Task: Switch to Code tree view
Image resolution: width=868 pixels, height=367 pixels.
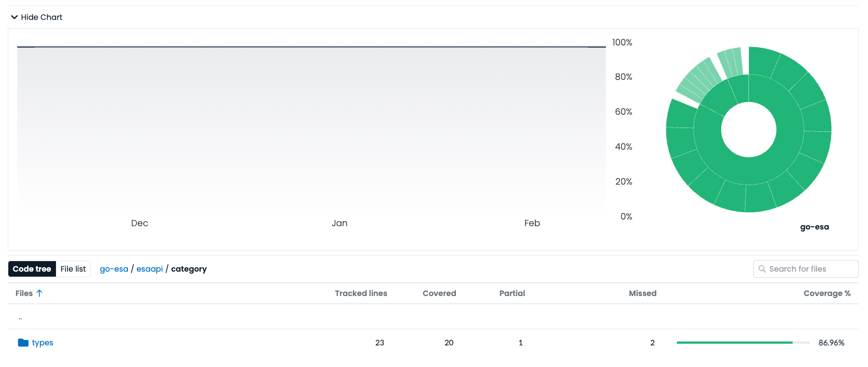Action: tap(32, 269)
